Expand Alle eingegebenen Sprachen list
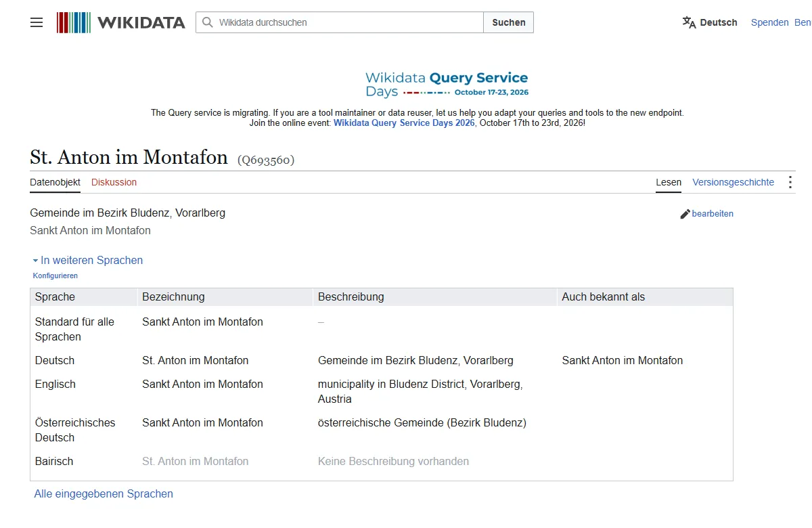This screenshot has height=528, width=812. point(104,493)
